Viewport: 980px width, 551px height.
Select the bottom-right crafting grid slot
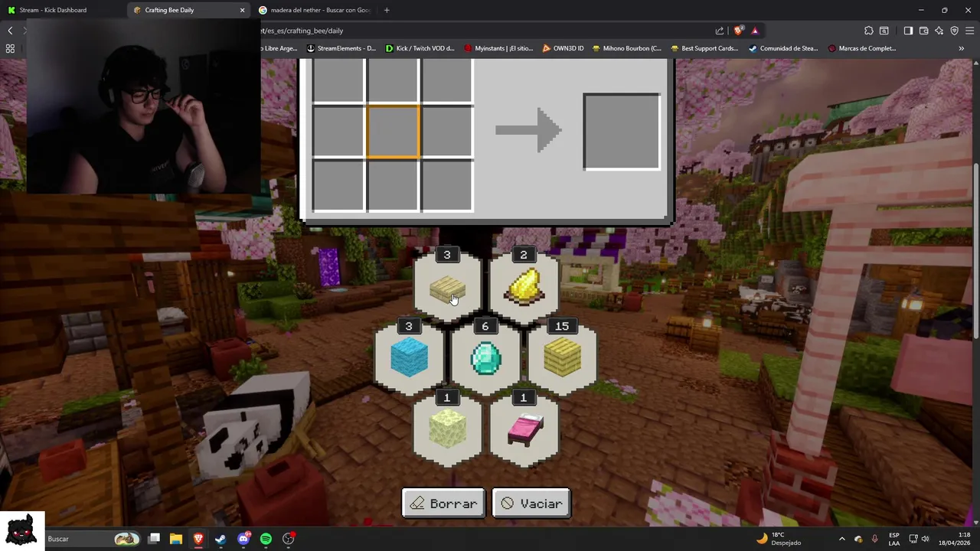point(447,185)
